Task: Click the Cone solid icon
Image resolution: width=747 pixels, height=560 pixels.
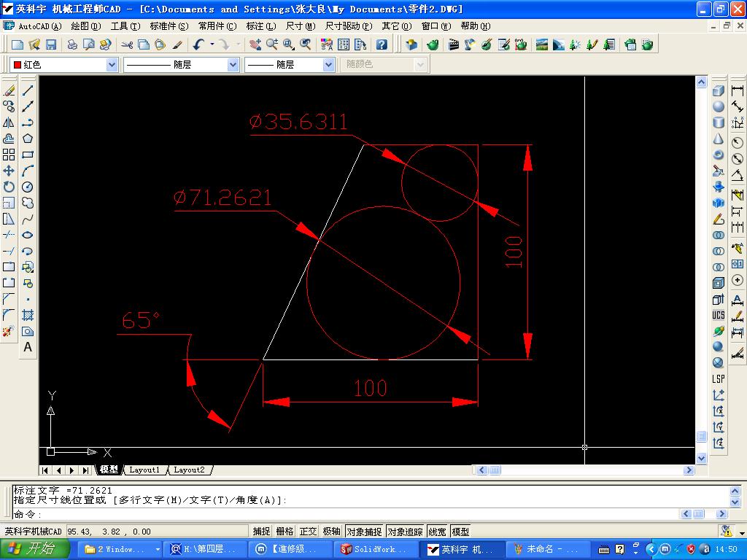Action: tap(719, 139)
